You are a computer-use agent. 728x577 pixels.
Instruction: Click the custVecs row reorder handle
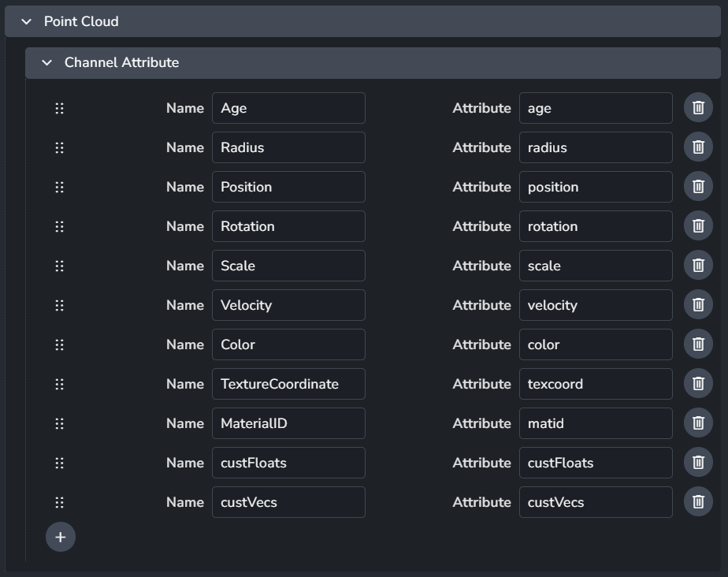point(59,502)
